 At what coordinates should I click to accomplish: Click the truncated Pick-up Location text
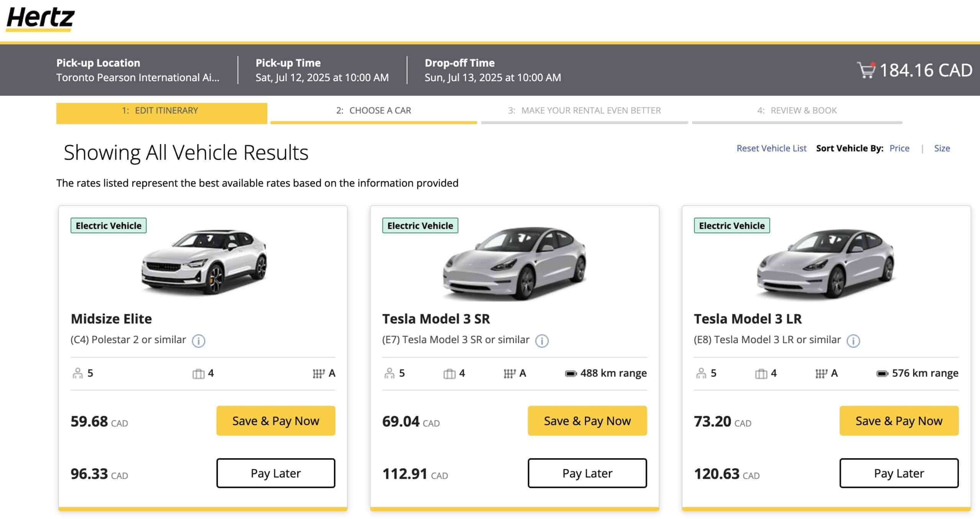tap(138, 78)
